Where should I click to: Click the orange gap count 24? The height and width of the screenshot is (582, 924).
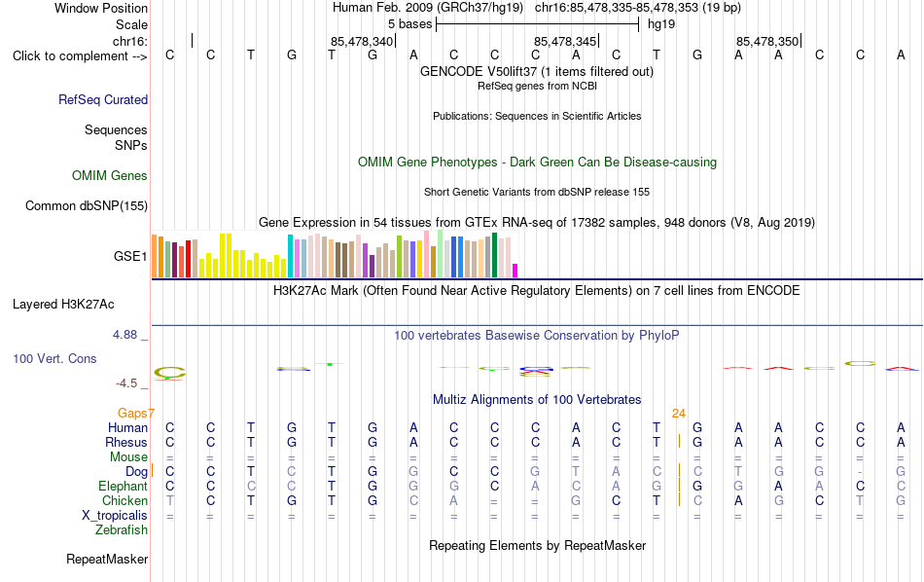point(679,414)
